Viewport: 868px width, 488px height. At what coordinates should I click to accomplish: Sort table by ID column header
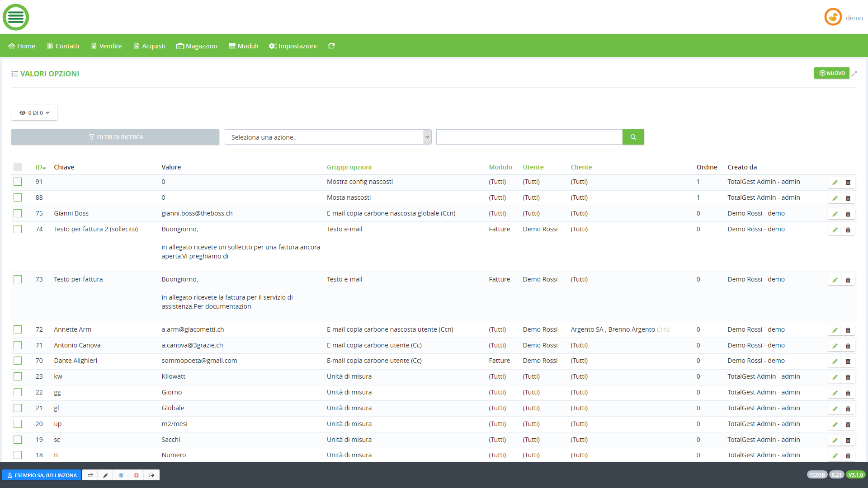click(40, 167)
